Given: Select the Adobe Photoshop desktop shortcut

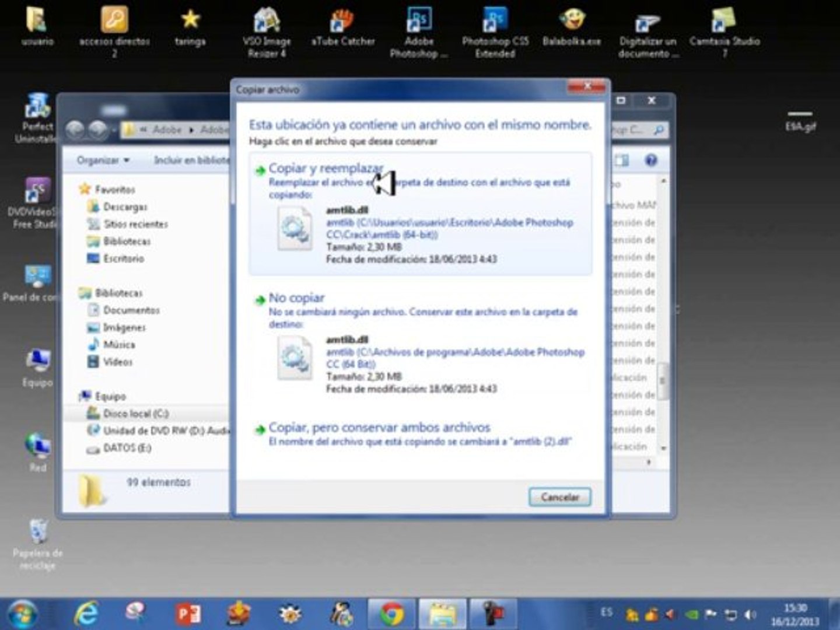Looking at the screenshot, I should [x=419, y=32].
